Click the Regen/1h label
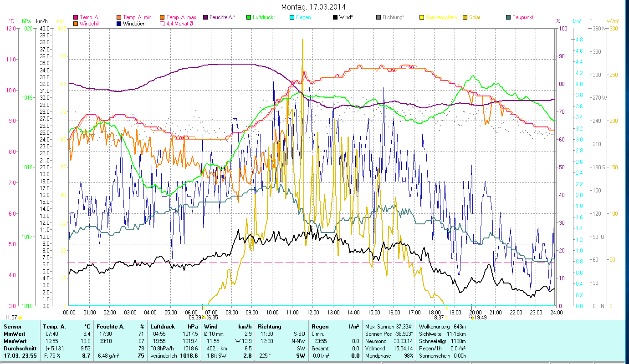 (431, 348)
